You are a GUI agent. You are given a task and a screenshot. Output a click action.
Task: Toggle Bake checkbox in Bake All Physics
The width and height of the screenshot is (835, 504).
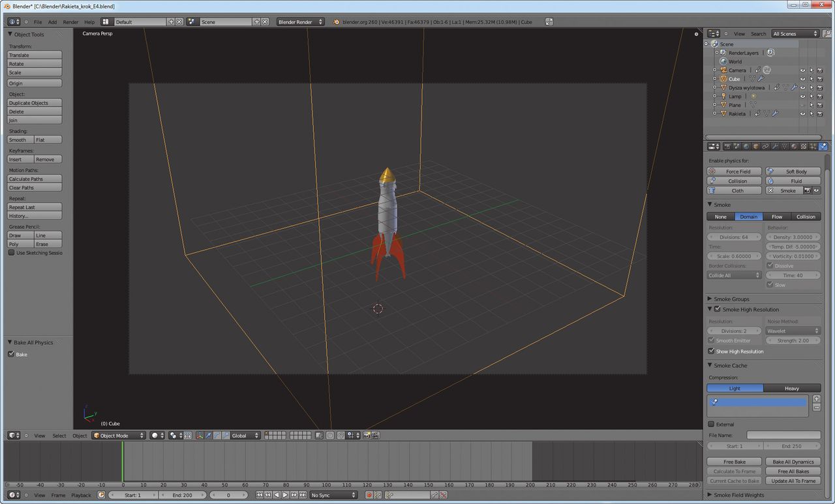click(11, 354)
